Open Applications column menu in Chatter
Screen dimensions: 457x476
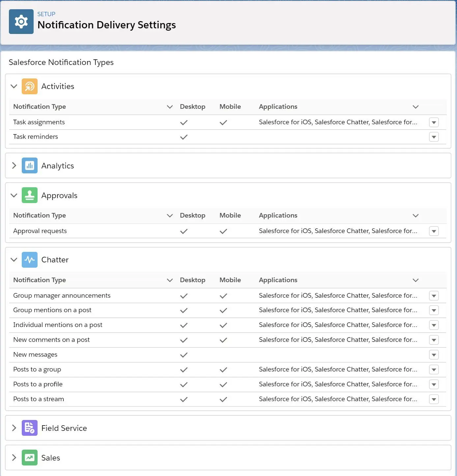pos(415,280)
